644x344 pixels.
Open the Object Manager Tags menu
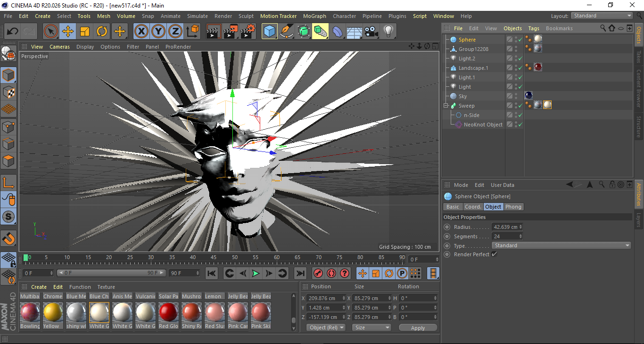[x=534, y=28]
